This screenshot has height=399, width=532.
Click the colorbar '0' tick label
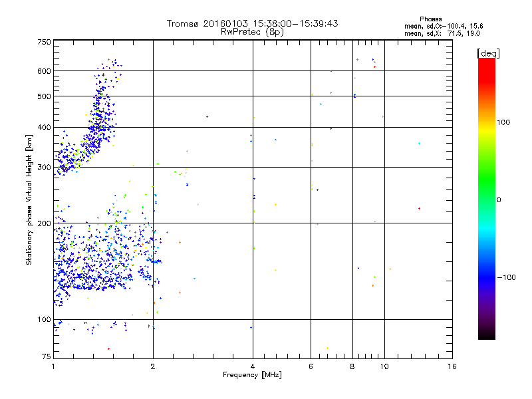pyautogui.click(x=499, y=199)
